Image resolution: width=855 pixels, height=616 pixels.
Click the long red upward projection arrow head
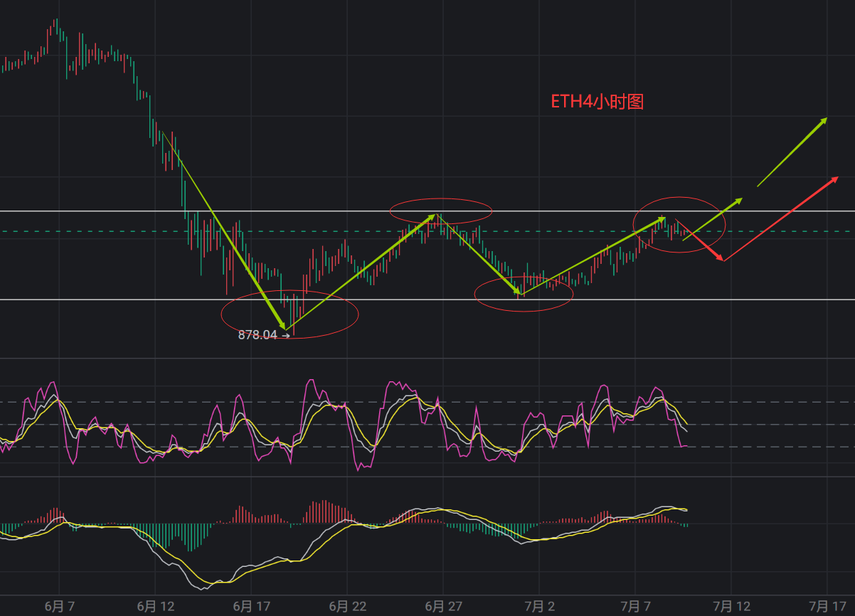point(837,178)
